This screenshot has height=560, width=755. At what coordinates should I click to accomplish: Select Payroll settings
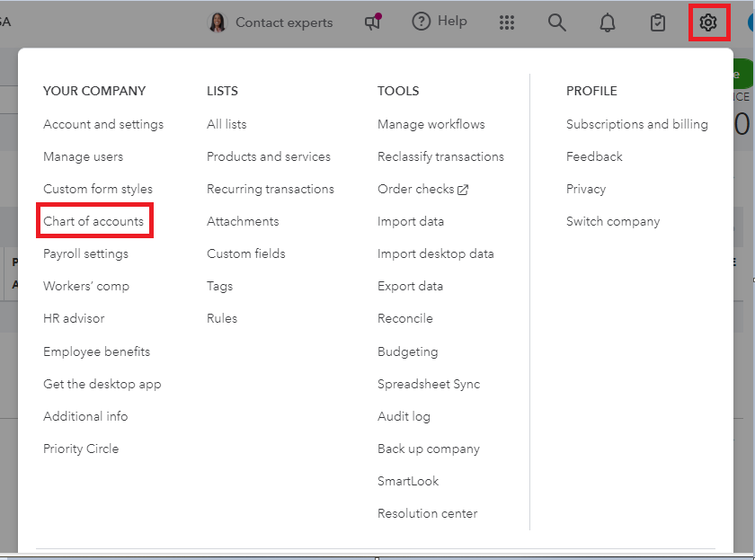[x=85, y=253]
